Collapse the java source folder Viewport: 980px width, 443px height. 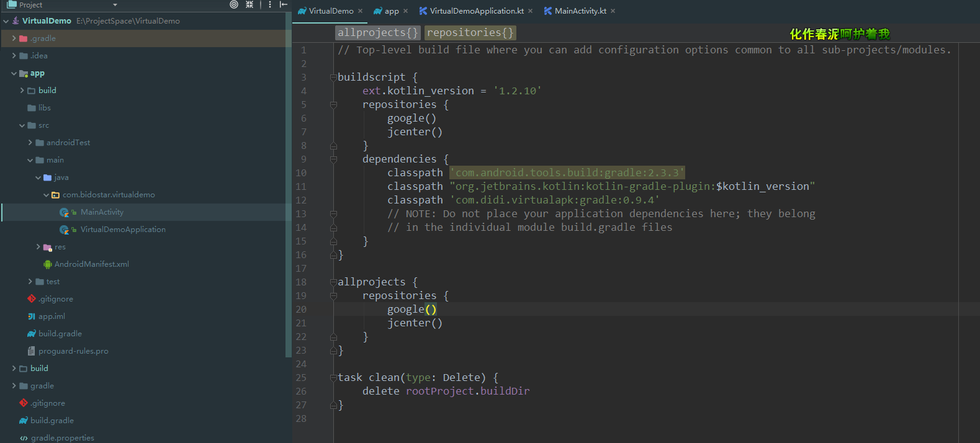click(38, 177)
